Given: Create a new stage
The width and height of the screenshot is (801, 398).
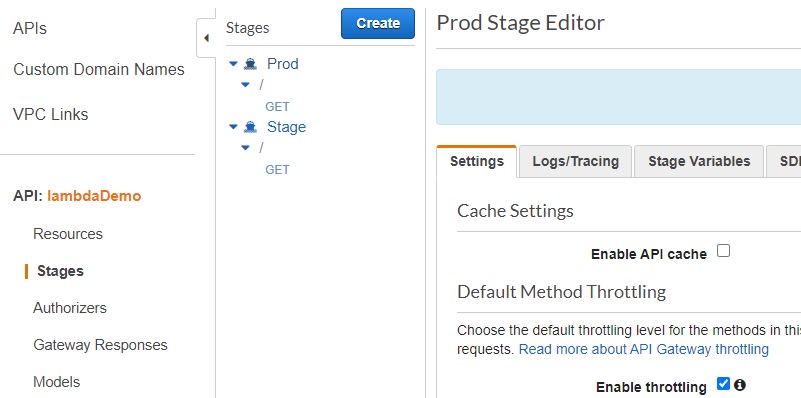Looking at the screenshot, I should point(378,24).
